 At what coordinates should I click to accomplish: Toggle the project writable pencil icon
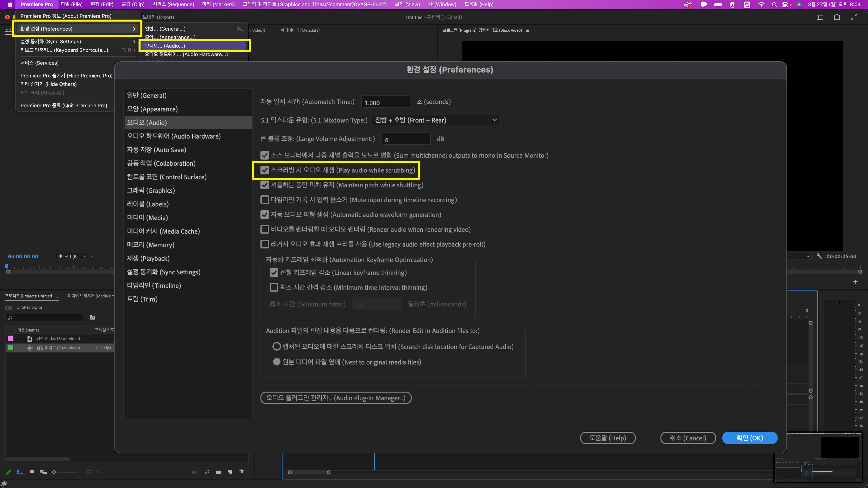coord(8,472)
